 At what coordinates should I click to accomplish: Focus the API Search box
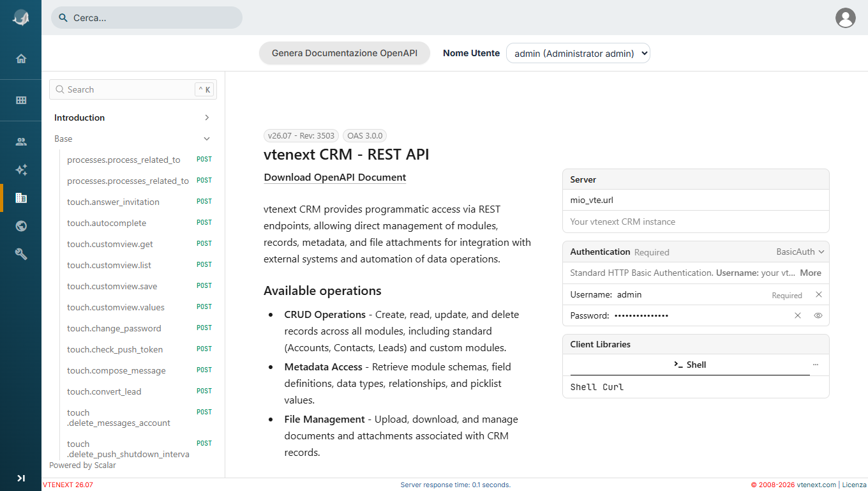[133, 89]
